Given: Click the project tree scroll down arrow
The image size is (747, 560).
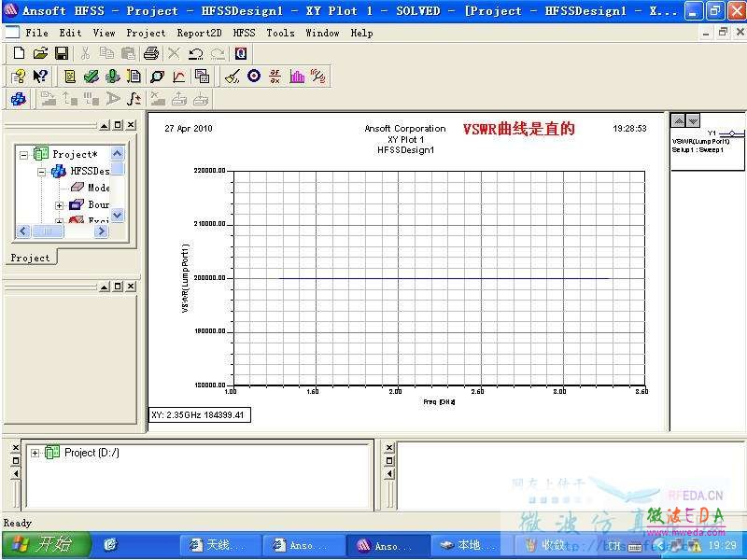Looking at the screenshot, I should [x=118, y=216].
